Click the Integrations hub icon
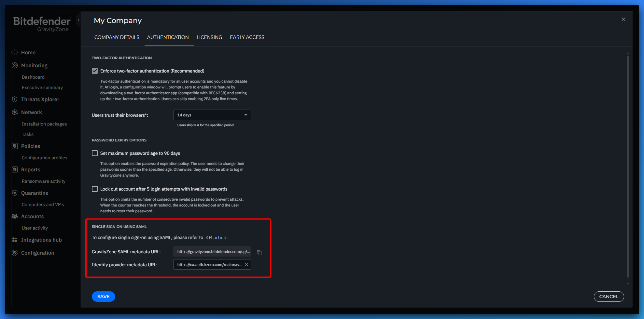The width and height of the screenshot is (644, 319). (x=15, y=240)
